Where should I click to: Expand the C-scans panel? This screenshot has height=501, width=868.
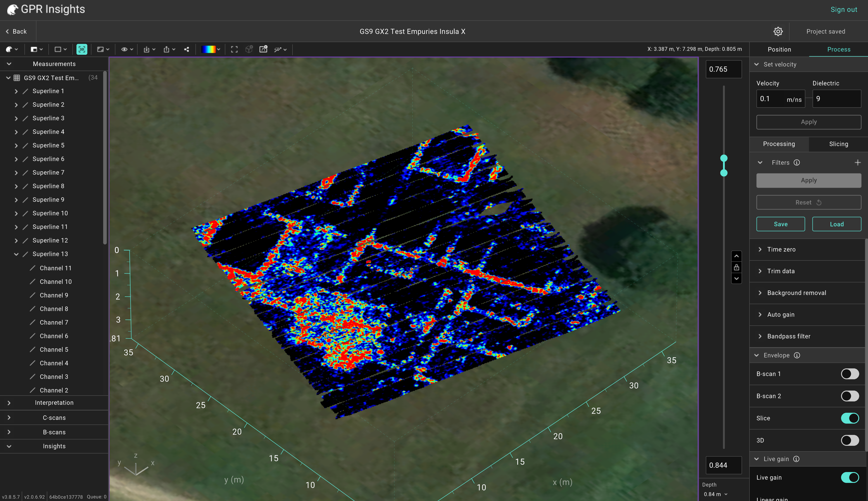pos(9,417)
